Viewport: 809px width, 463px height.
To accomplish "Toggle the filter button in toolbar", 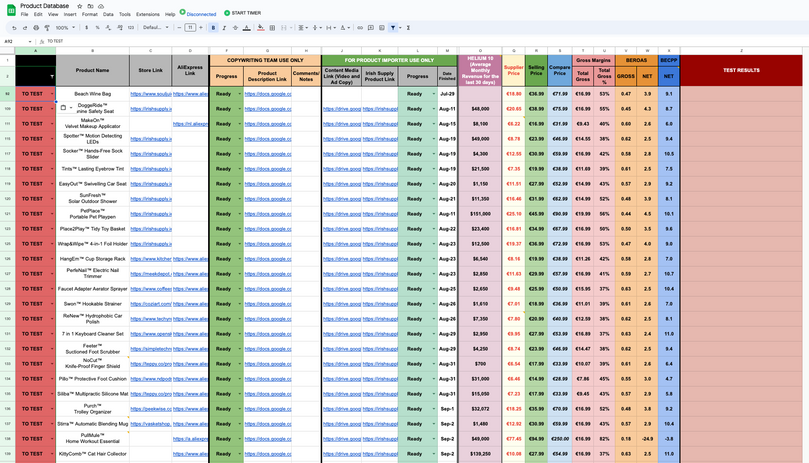I will (x=393, y=28).
